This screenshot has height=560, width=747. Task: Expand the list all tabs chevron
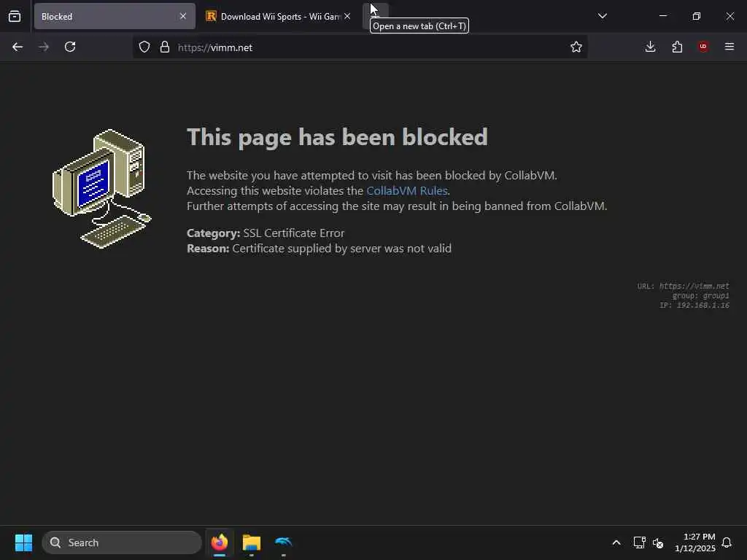[602, 16]
